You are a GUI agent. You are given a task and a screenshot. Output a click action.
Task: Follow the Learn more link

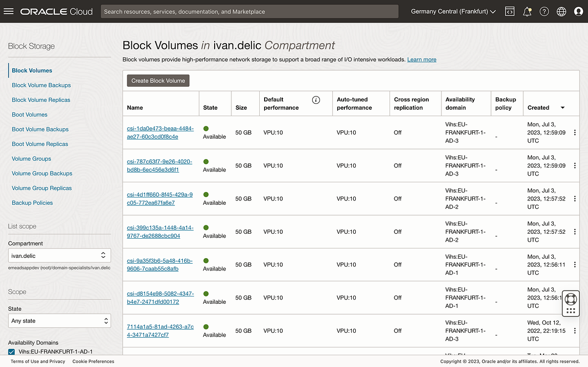click(x=421, y=59)
